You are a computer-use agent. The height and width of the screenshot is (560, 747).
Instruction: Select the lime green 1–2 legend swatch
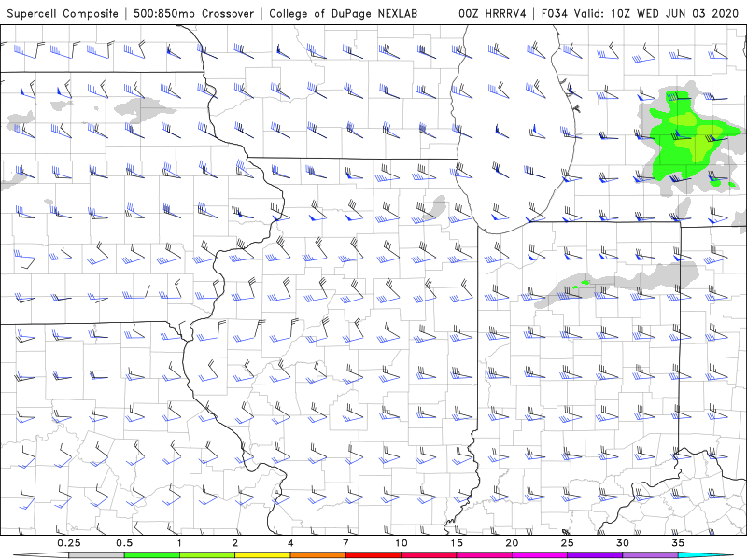point(207,555)
